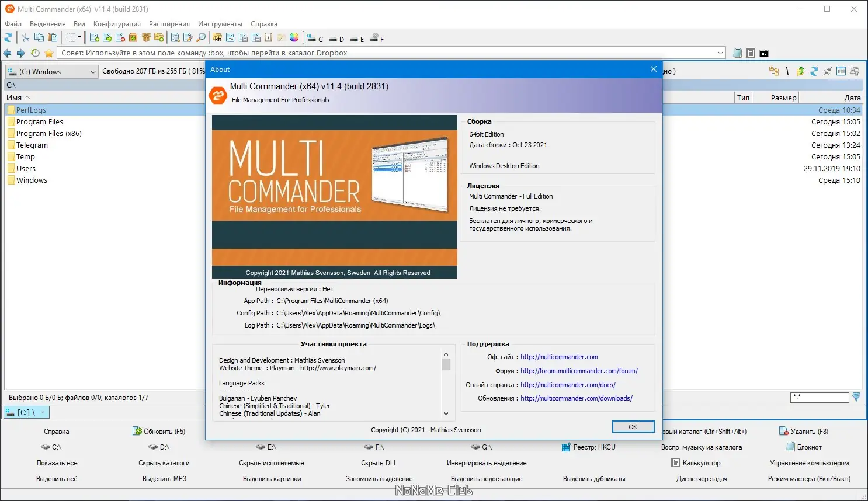Click the plug connection icon in panel toolbar

click(827, 71)
